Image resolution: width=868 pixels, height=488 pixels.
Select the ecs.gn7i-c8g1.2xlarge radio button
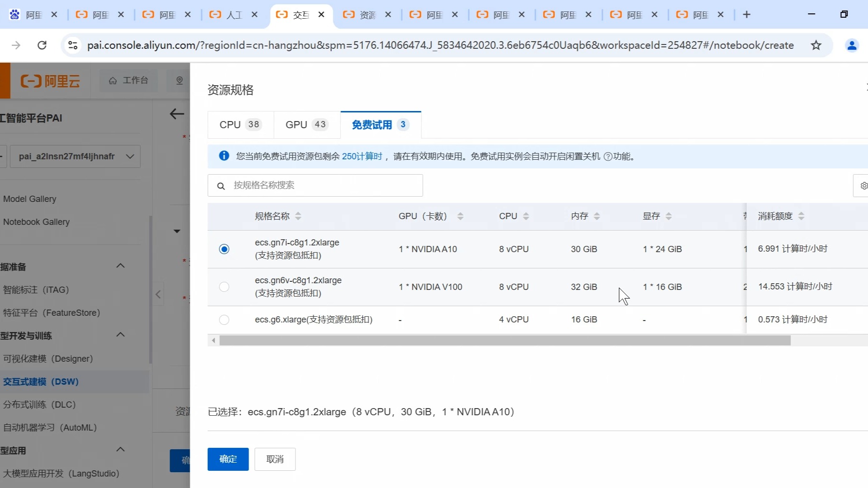[224, 249]
